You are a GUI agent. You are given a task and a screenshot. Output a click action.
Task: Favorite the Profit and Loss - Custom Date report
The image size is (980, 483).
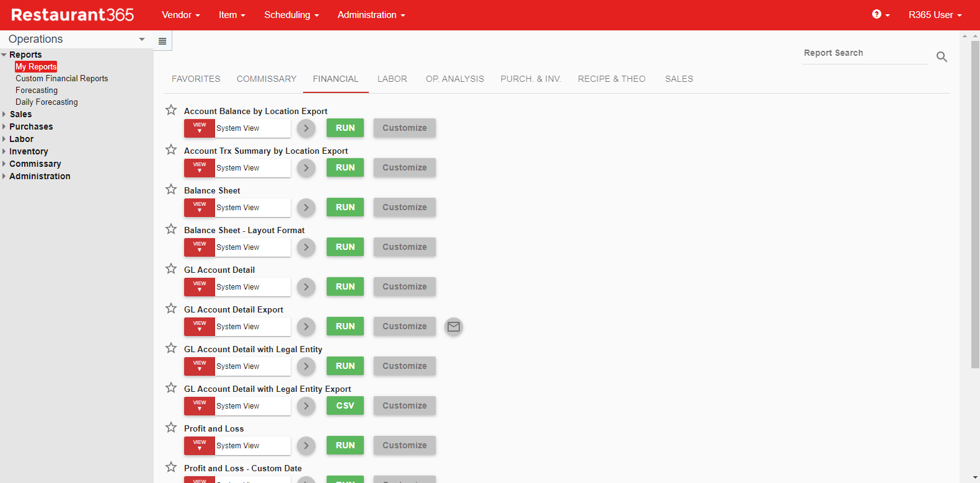[x=171, y=467]
